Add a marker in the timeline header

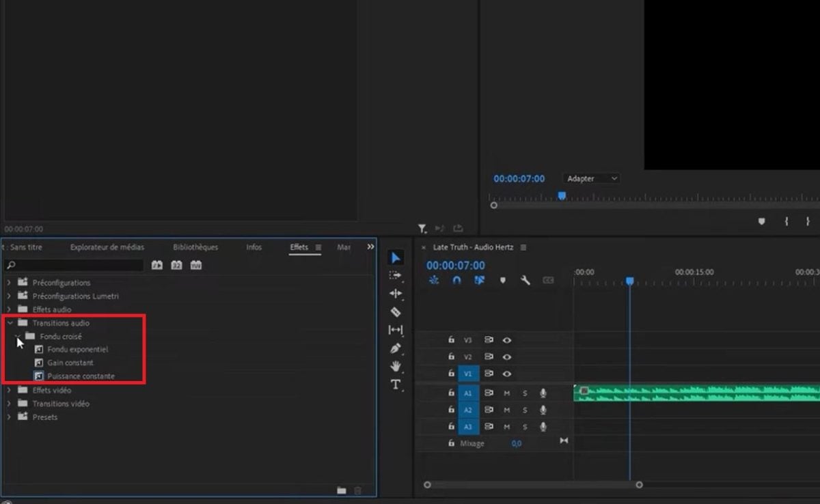[503, 280]
